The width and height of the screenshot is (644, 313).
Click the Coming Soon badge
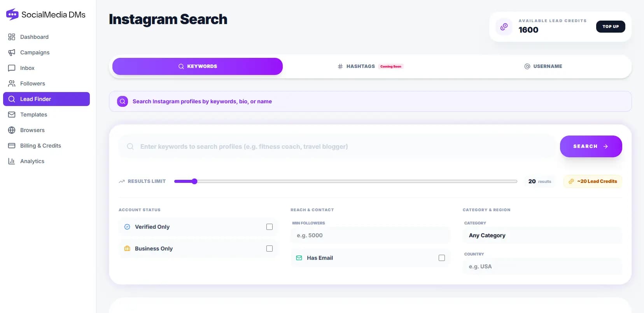(x=391, y=66)
